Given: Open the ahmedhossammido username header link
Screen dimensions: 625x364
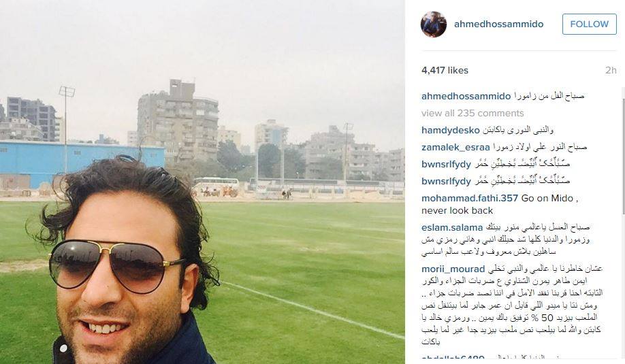Looking at the screenshot, I should 498,24.
